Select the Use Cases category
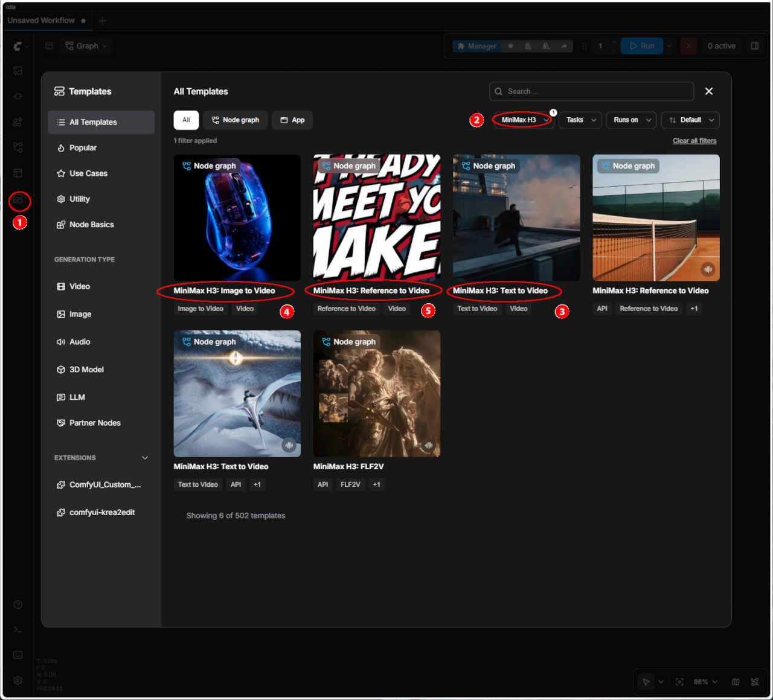The image size is (773, 700). pyautogui.click(x=101, y=173)
